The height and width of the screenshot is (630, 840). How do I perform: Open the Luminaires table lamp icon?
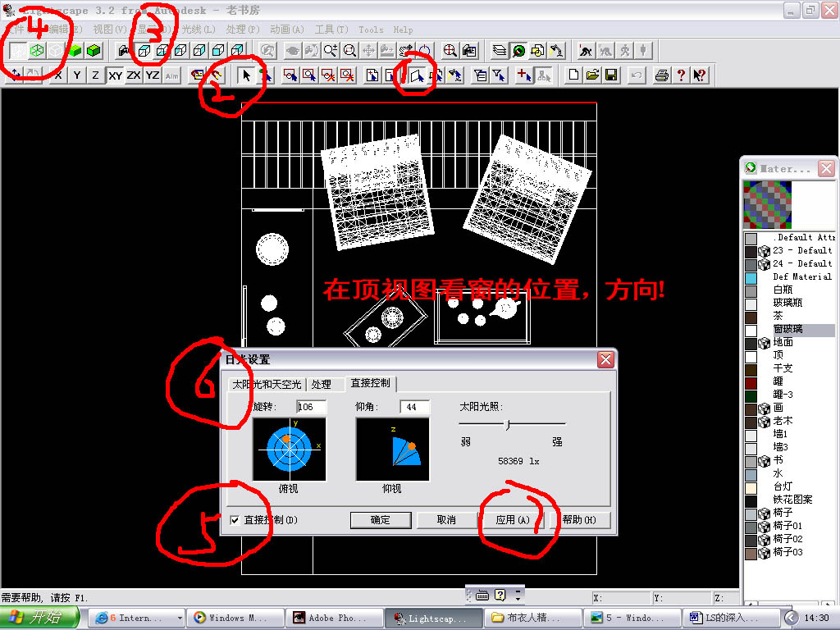[557, 50]
